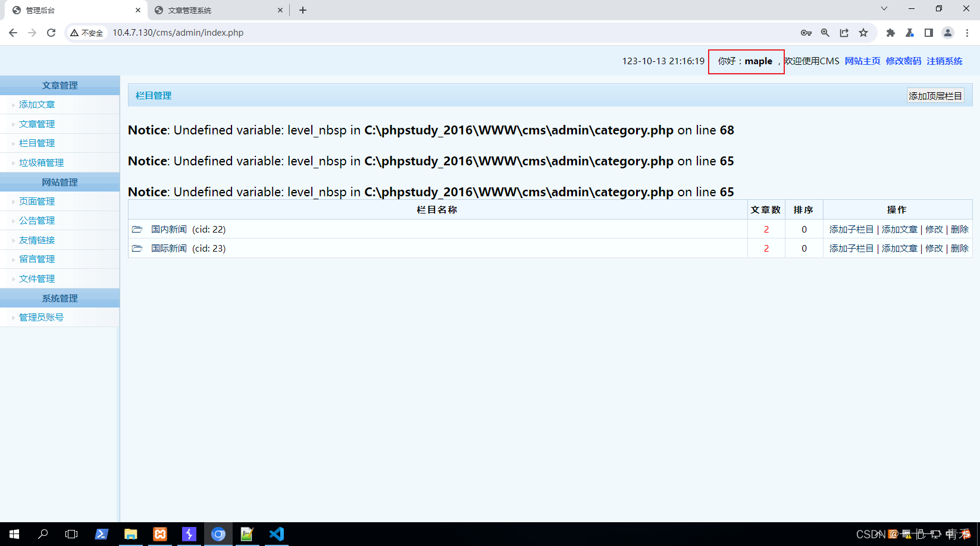The width and height of the screenshot is (980, 546).
Task: Click 修改 for 国际新闻
Action: tap(934, 249)
